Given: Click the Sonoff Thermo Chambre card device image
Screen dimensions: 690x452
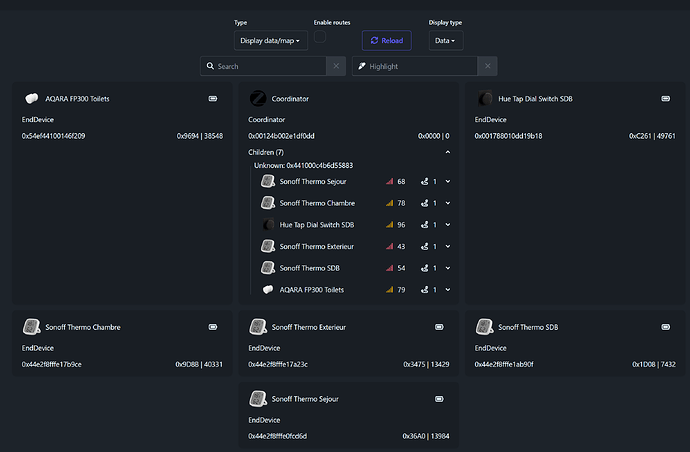Looking at the screenshot, I should point(31,326).
